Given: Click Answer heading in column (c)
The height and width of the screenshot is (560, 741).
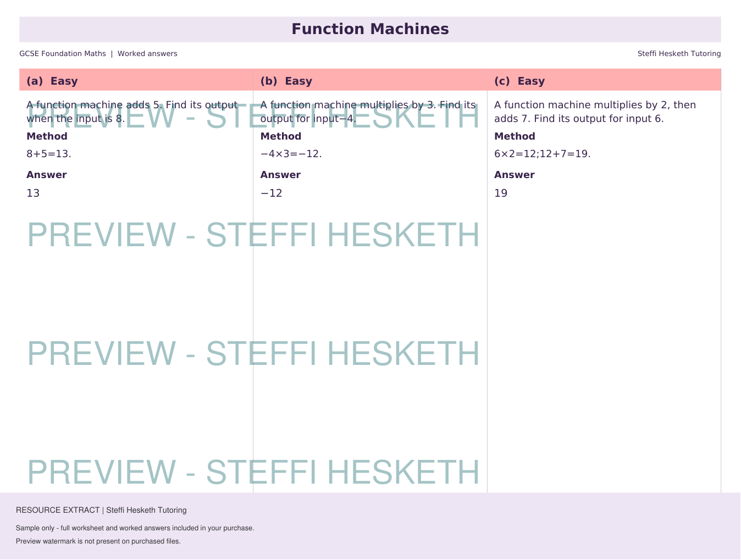Looking at the screenshot, I should [515, 175].
